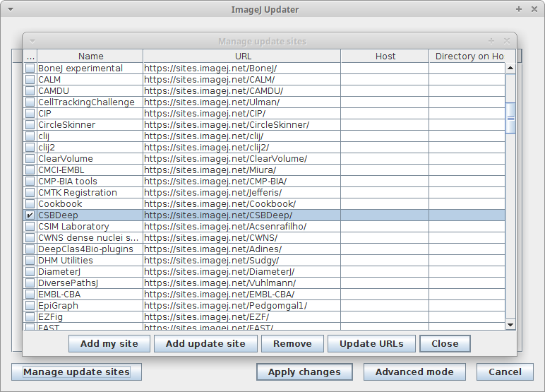
Task: Select the CSIM Laboratory name cell
Action: tap(90, 227)
